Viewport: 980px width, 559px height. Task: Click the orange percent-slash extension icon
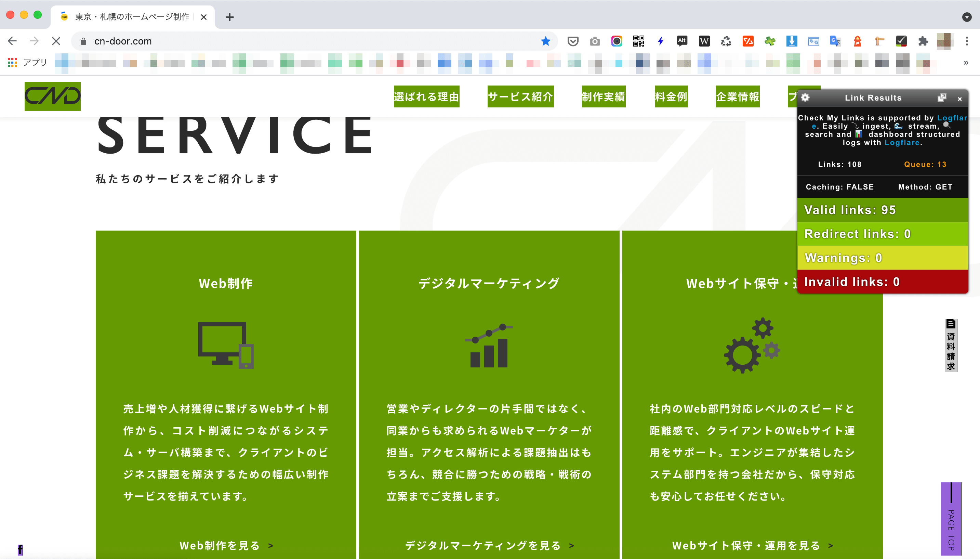[x=748, y=41]
